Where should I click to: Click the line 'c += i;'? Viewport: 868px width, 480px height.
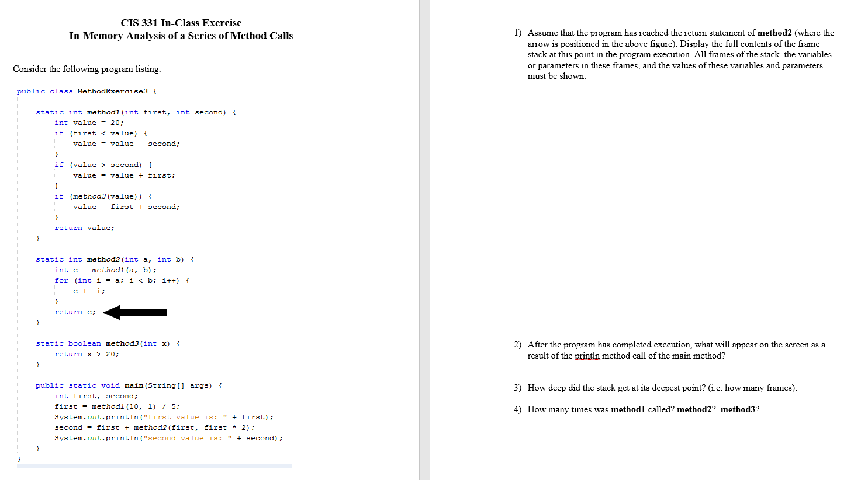point(89,291)
